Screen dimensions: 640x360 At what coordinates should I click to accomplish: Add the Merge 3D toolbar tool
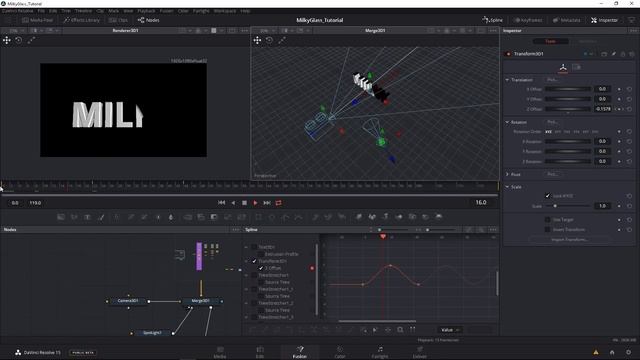(x=399, y=217)
